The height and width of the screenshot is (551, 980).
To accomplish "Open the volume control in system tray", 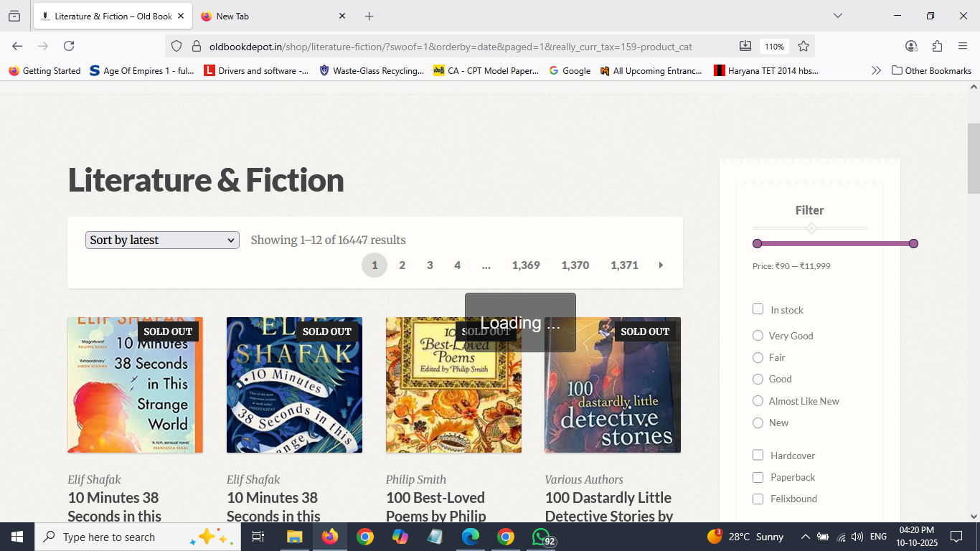I will point(857,537).
